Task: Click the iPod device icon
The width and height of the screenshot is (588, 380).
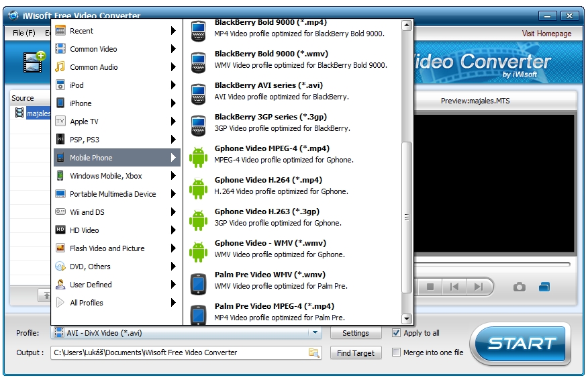Action: [60, 85]
